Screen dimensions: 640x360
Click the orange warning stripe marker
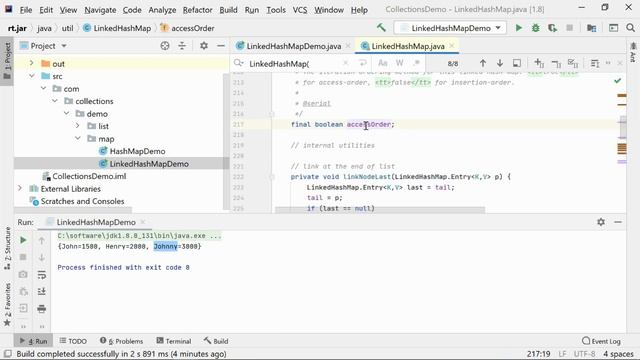(622, 96)
